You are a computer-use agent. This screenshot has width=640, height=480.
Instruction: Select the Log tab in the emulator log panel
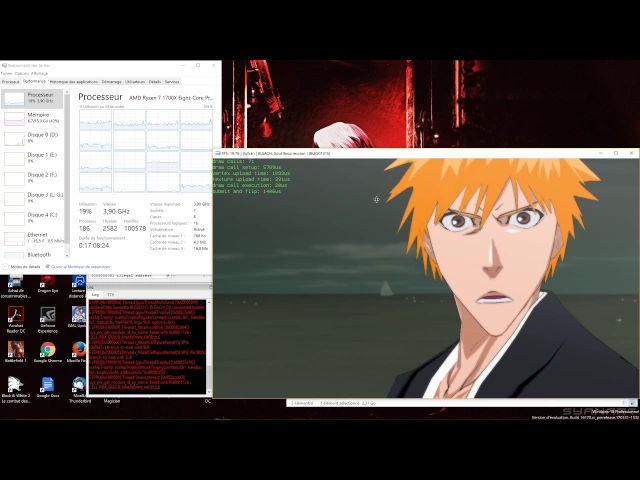point(95,294)
